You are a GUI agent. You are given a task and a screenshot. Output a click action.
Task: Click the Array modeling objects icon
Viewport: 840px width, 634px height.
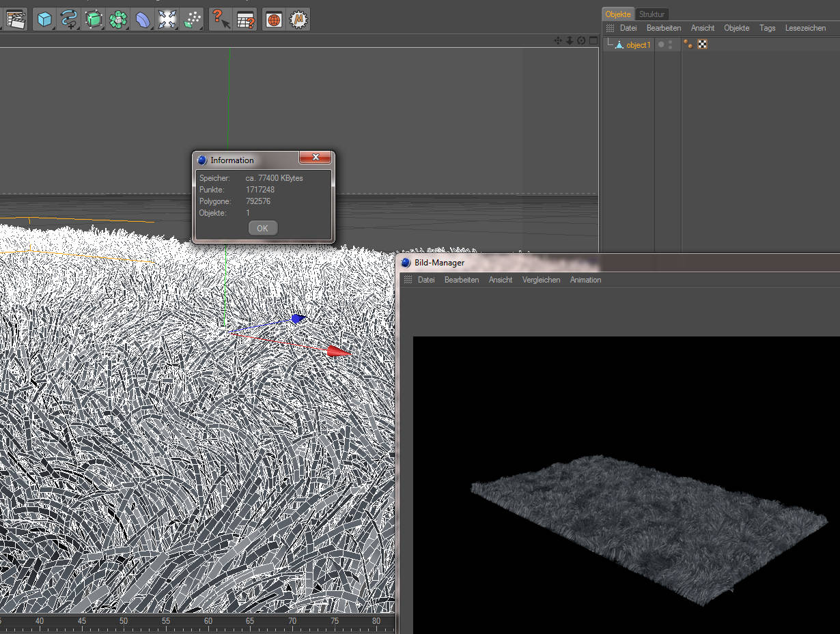(118, 20)
